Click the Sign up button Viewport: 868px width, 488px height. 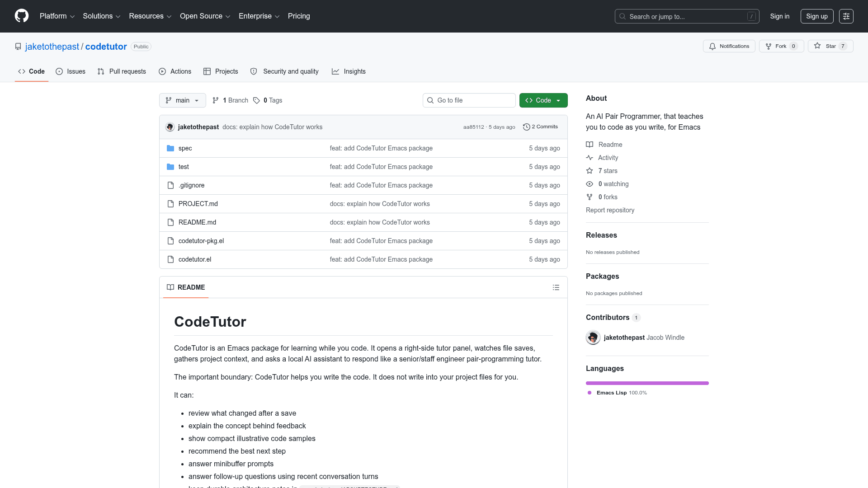tap(816, 16)
